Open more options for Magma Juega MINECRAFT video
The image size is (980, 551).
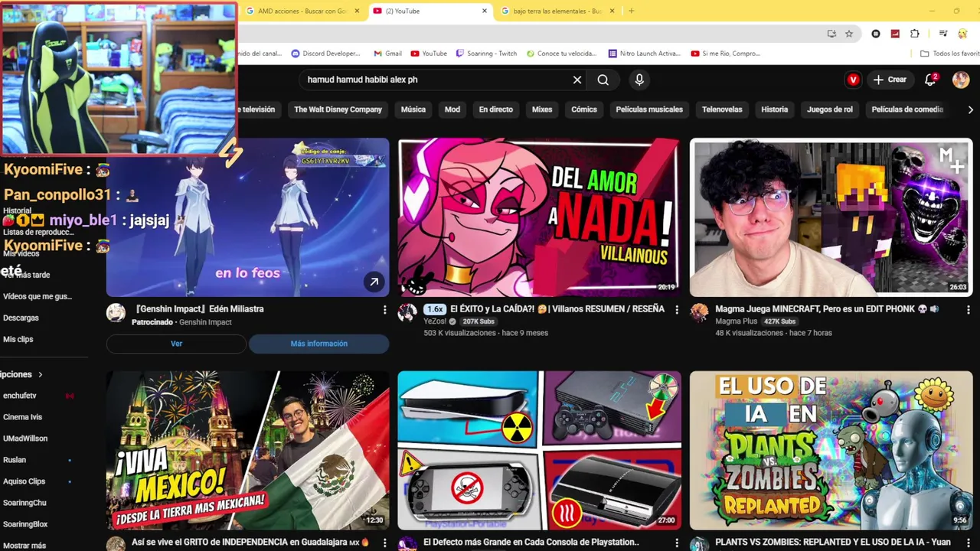pyautogui.click(x=968, y=310)
